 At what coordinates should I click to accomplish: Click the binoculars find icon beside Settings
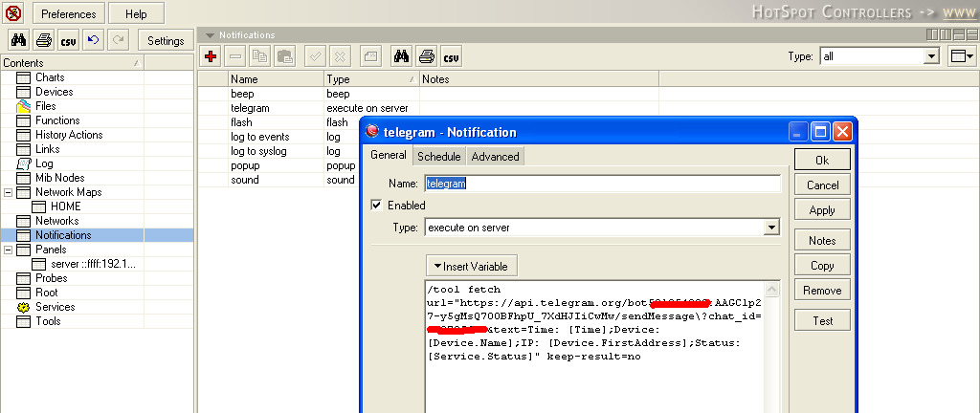click(x=18, y=40)
